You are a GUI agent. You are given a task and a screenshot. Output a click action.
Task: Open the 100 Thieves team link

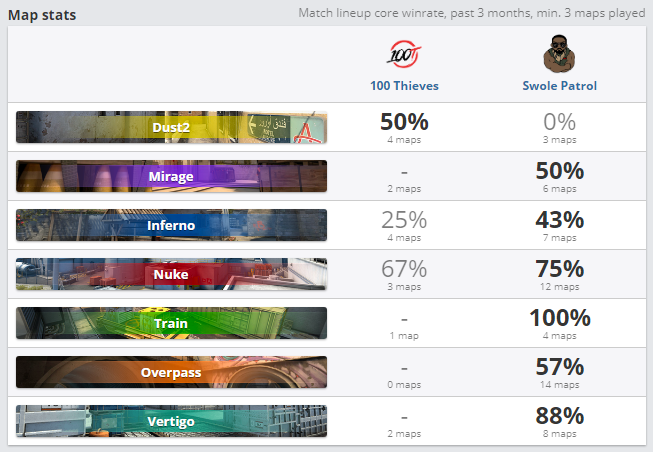(404, 86)
